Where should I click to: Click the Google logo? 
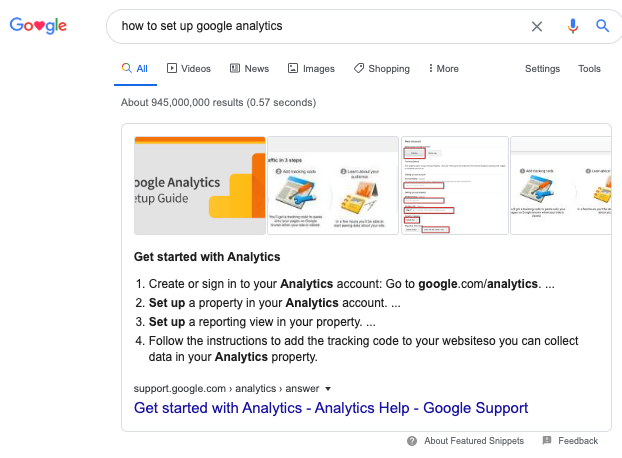click(x=38, y=26)
